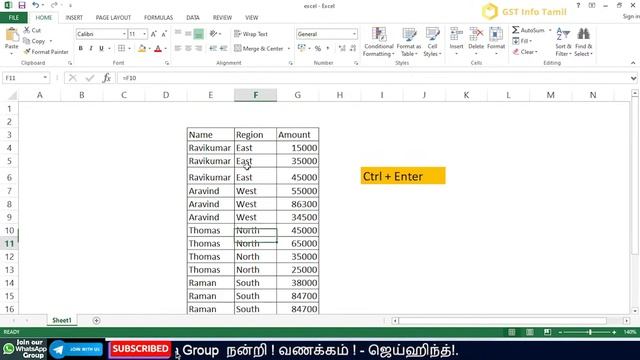Screen dimensions: 640x360
Task: Collapse the ribbon
Action: pos(633,63)
